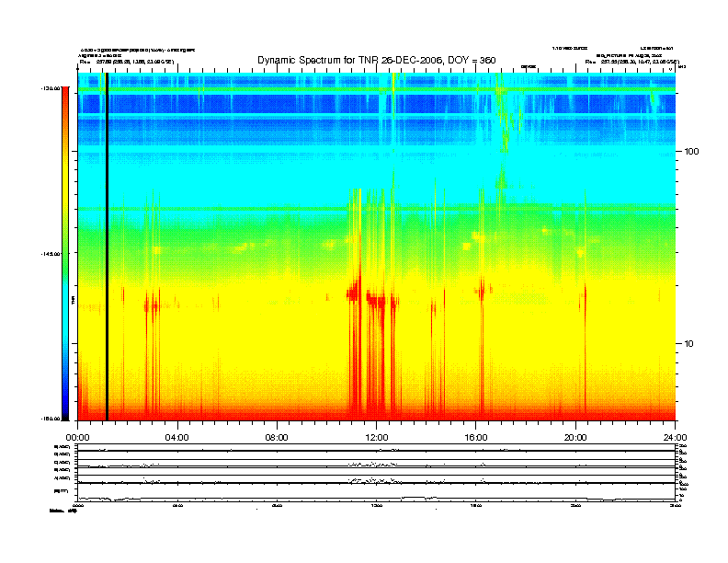
Task: Click the 08:00 time axis label
Action: click(x=277, y=438)
